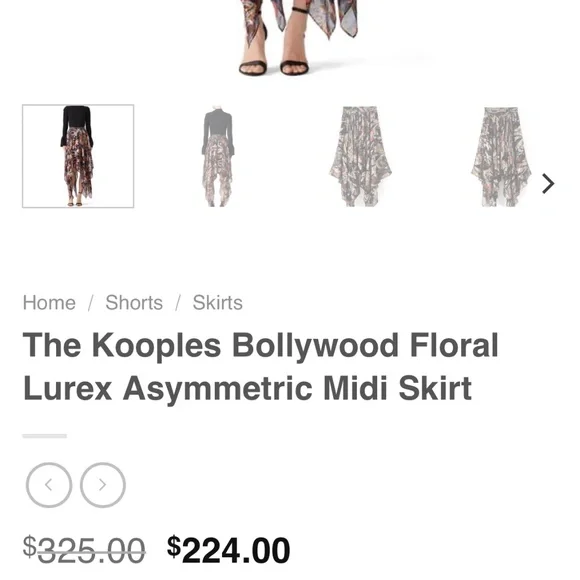Screen dimensions: 580x580
Task: Click the gray divider bar below the title
Action: click(x=44, y=436)
